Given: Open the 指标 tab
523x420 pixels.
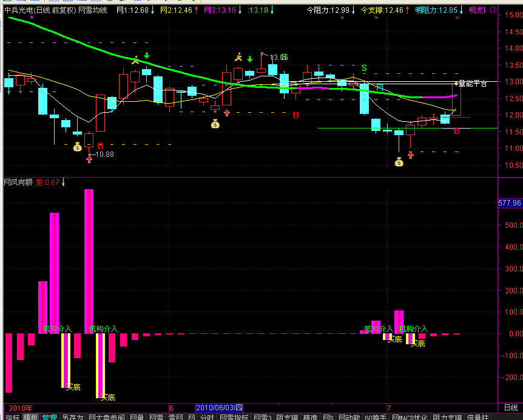Looking at the screenshot, I should pos(13,417).
